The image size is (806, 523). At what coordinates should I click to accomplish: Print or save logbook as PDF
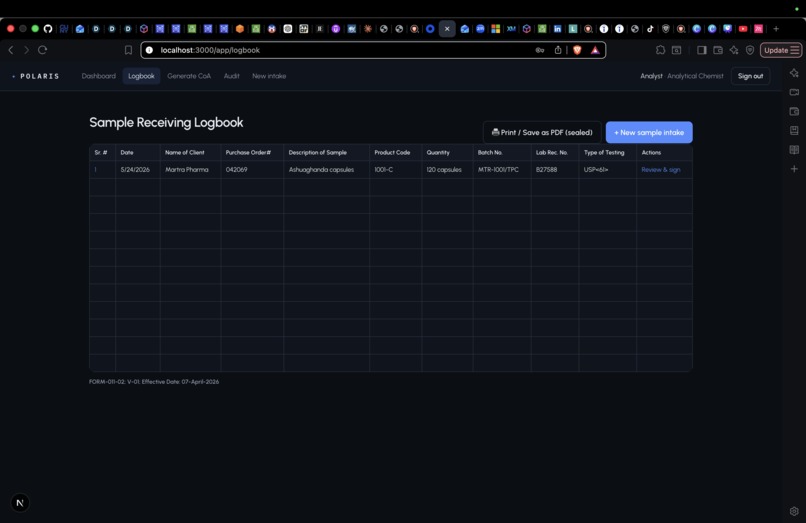[542, 132]
